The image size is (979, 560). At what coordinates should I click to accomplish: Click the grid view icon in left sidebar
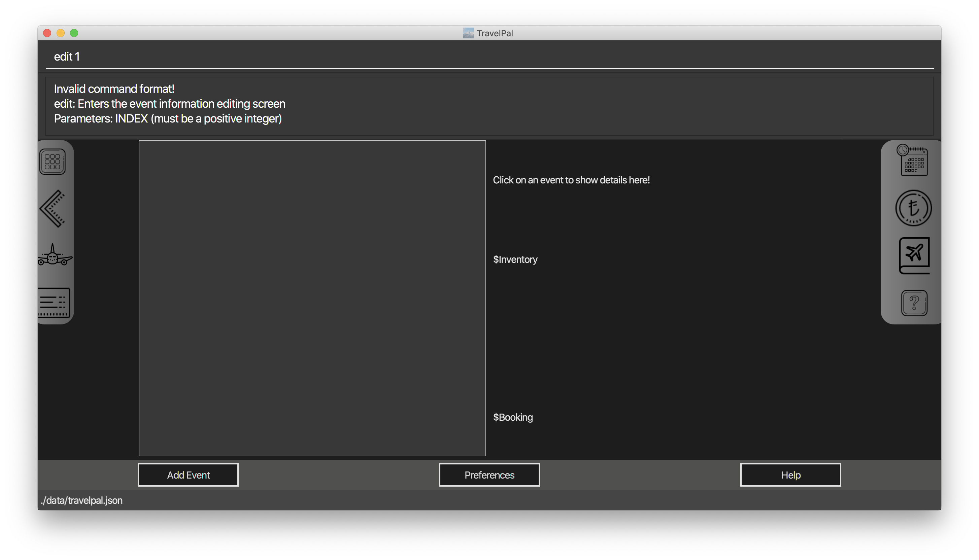[52, 162]
